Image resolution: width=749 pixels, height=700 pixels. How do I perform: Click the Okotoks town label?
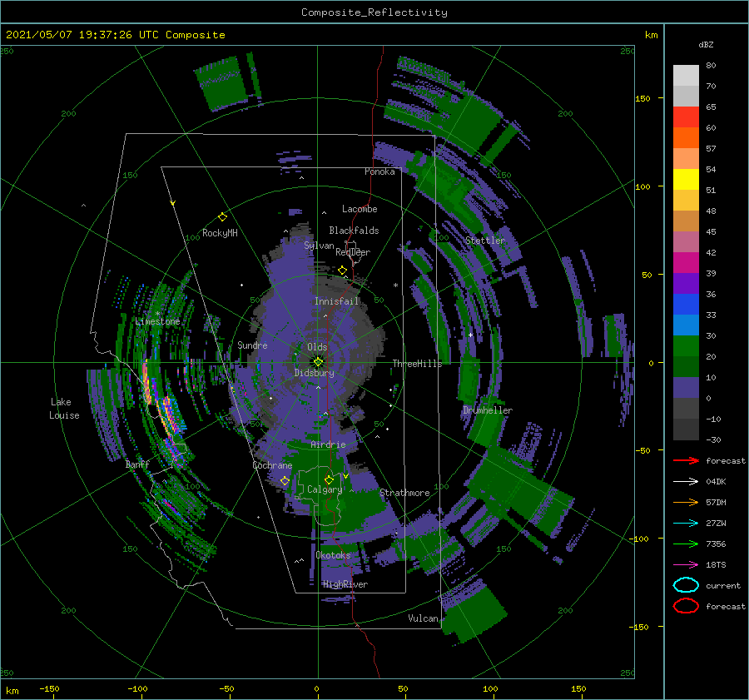click(x=333, y=555)
